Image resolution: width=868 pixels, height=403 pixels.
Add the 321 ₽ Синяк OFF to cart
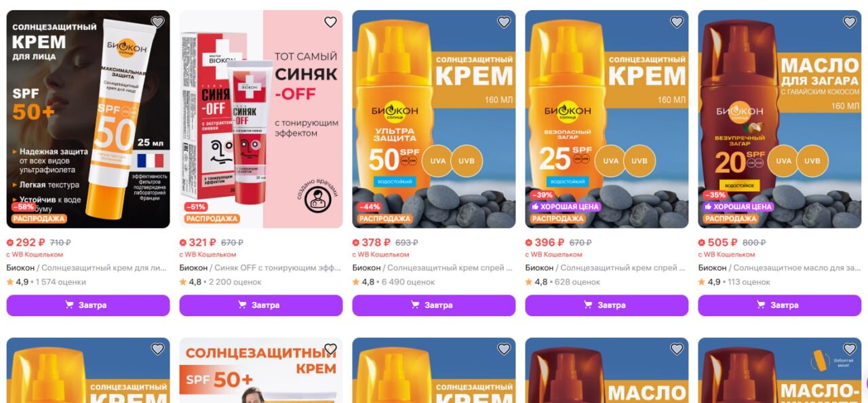(261, 305)
